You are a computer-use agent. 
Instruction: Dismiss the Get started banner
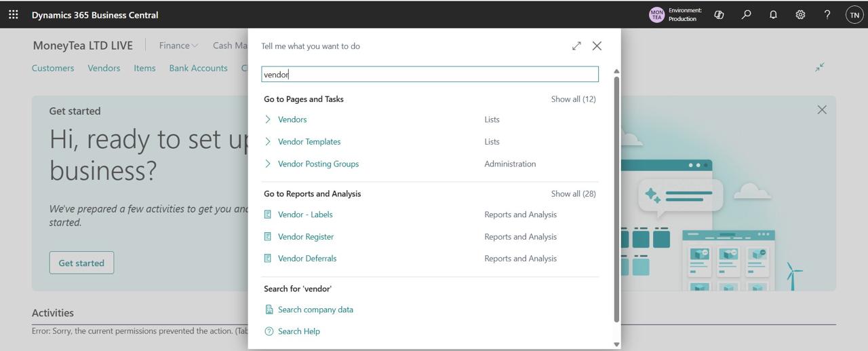tap(822, 109)
